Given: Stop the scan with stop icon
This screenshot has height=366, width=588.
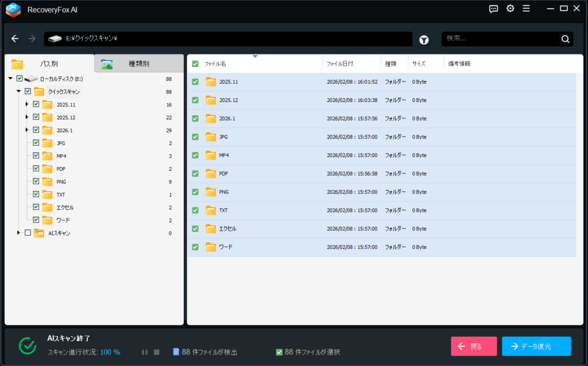Looking at the screenshot, I should (156, 352).
